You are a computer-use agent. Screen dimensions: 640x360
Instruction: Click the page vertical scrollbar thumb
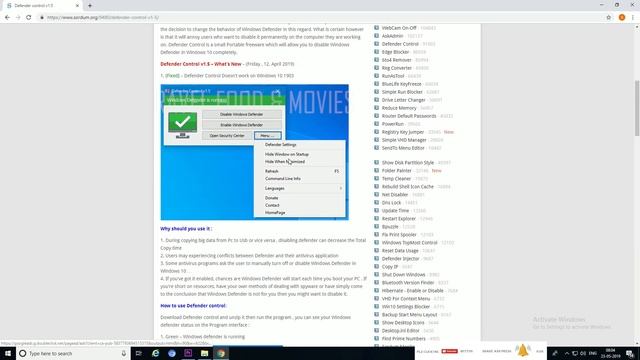(x=637, y=108)
